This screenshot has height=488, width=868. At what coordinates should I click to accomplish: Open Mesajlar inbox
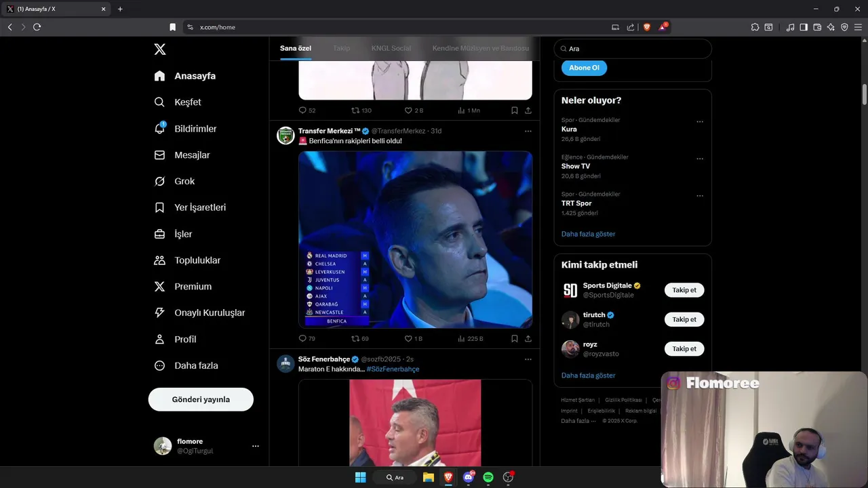pos(182,155)
